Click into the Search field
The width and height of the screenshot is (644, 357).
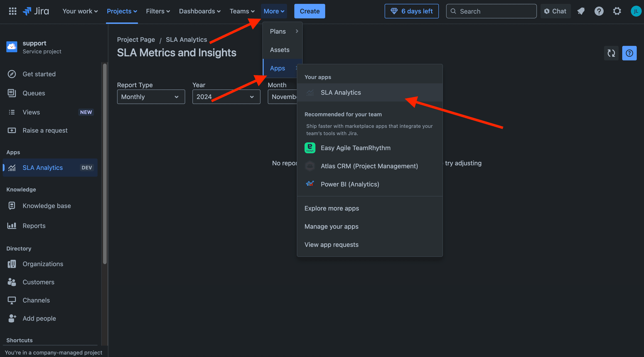pyautogui.click(x=491, y=11)
